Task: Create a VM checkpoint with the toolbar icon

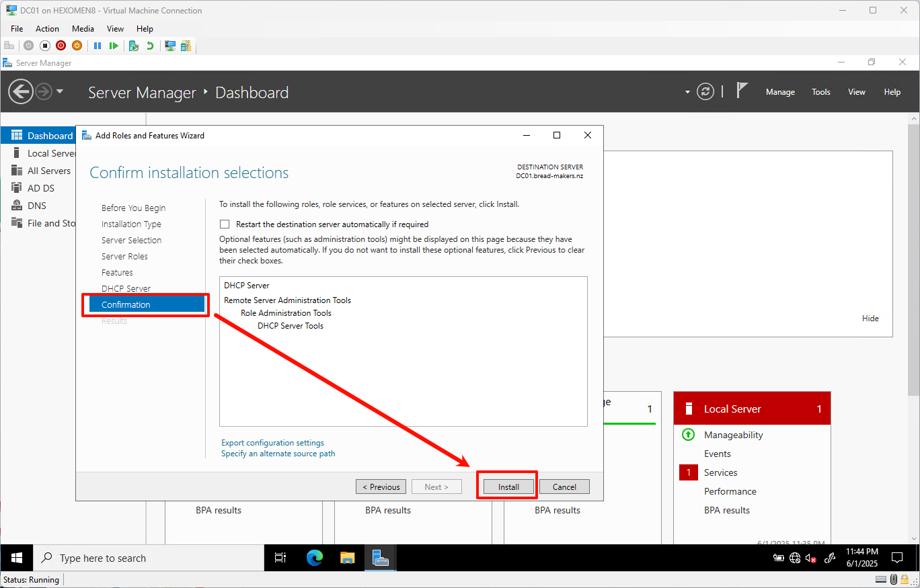Action: (x=134, y=46)
